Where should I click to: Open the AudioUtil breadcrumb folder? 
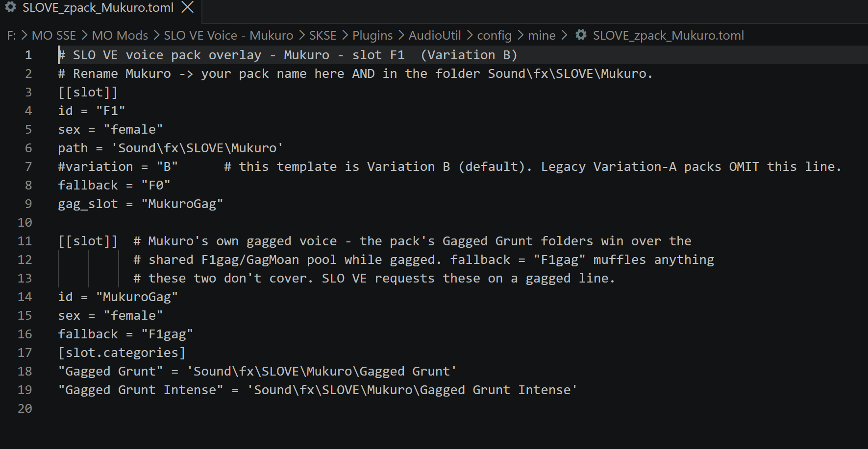(435, 35)
